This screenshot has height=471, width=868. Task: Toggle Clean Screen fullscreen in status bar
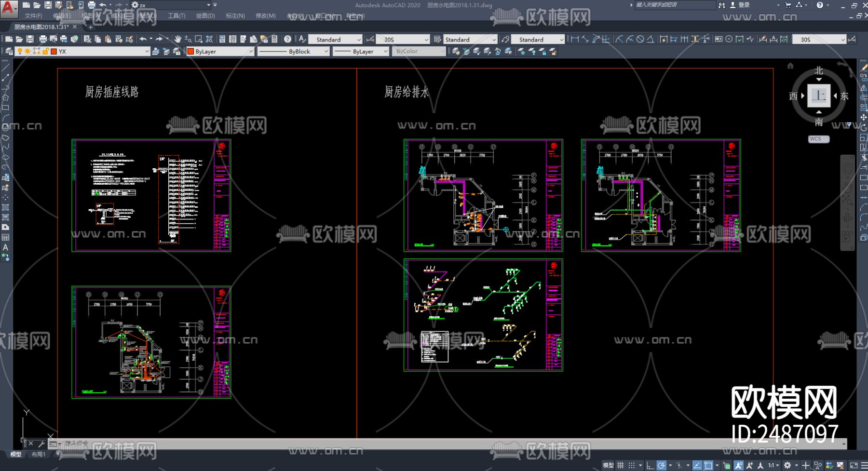pyautogui.click(x=854, y=465)
